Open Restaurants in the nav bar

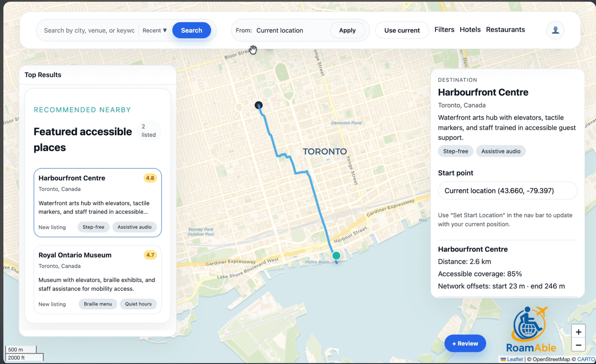pyautogui.click(x=505, y=29)
